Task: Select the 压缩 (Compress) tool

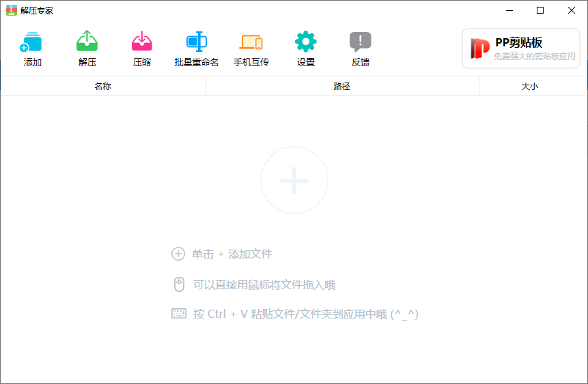Action: tap(142, 48)
